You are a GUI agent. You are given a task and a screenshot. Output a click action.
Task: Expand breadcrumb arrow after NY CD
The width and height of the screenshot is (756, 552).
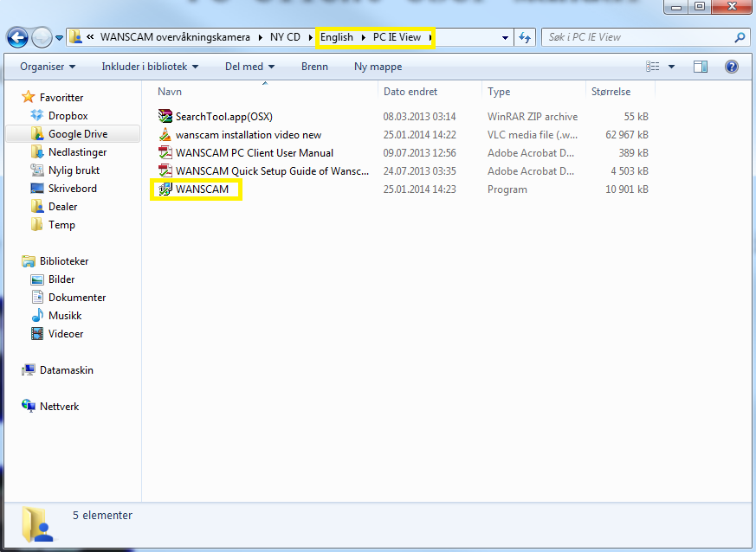pos(311,37)
